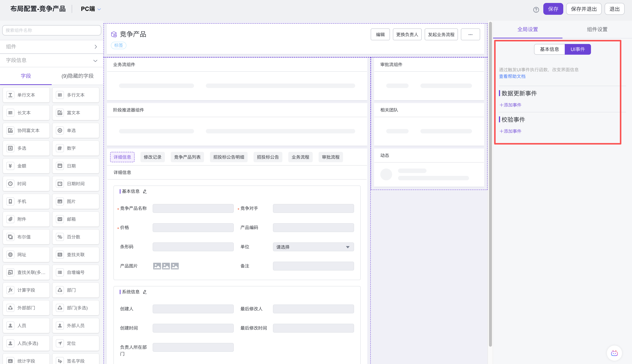
Task: Click 保存并退出 button
Action: click(584, 9)
